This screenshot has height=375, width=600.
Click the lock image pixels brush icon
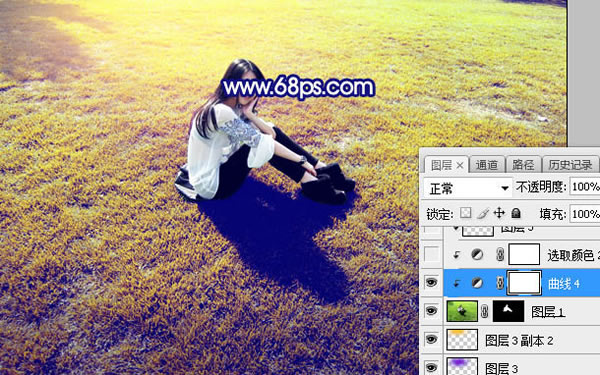[x=483, y=213]
